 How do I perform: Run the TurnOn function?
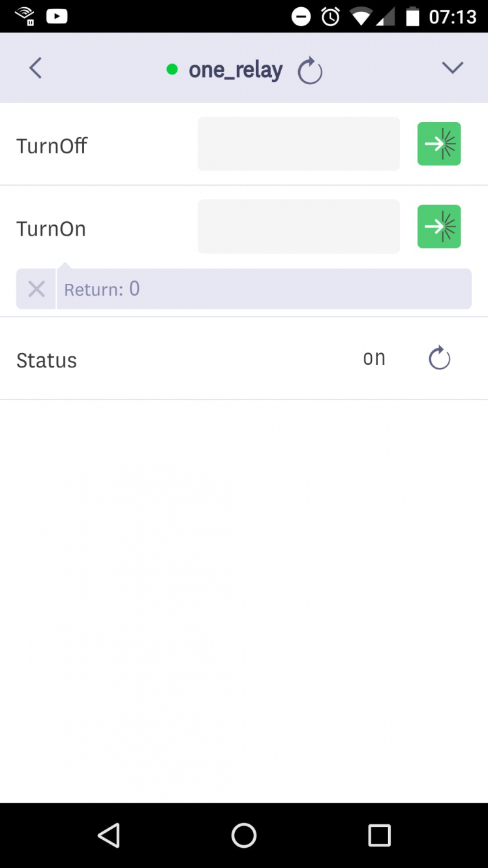click(439, 226)
